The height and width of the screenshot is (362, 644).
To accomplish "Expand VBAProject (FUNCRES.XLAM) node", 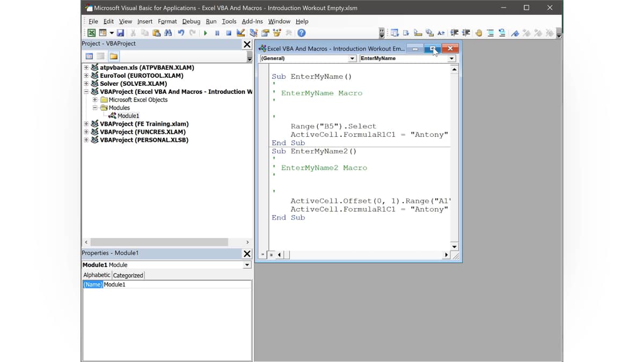I will 86,132.
